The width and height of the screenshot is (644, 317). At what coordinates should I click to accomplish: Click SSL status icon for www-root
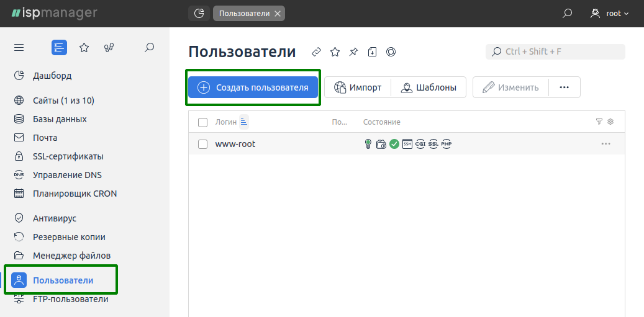coord(433,144)
